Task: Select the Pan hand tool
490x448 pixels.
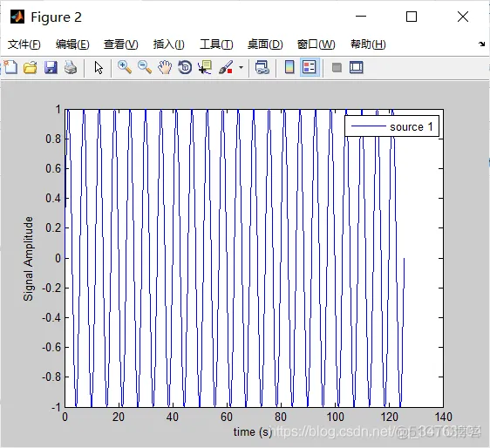Action: pyautogui.click(x=165, y=67)
